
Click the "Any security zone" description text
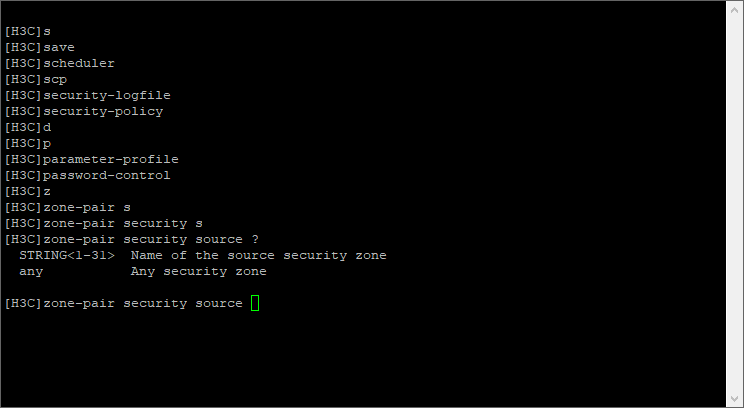[198, 271]
